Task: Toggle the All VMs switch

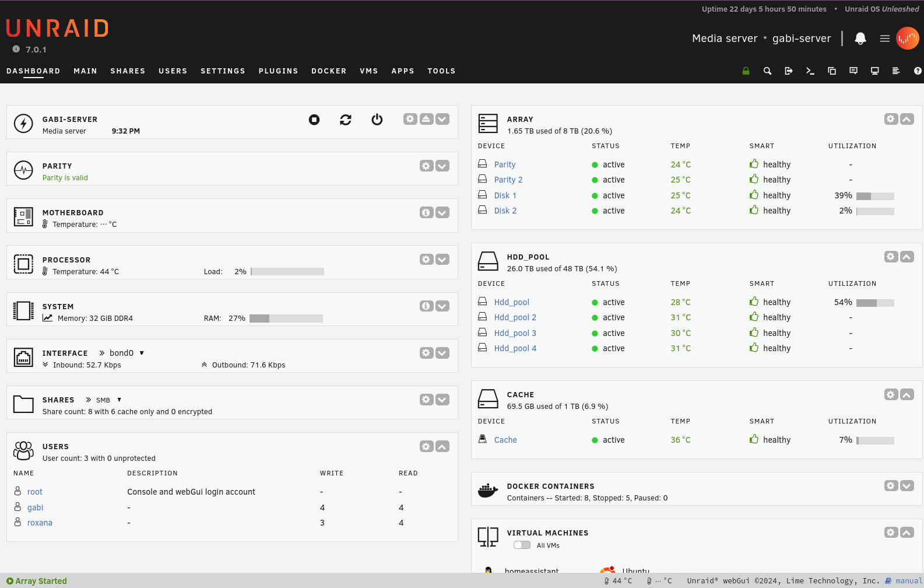Action: 522,545
